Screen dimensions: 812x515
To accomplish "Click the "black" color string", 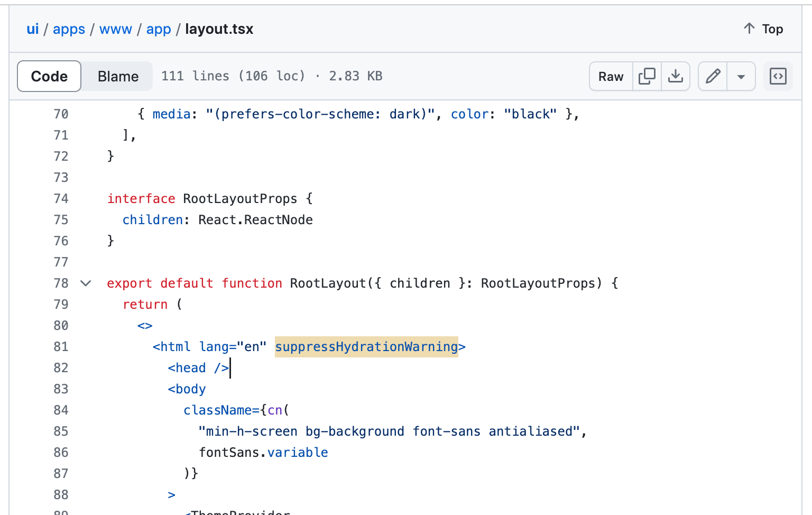I will (530, 114).
